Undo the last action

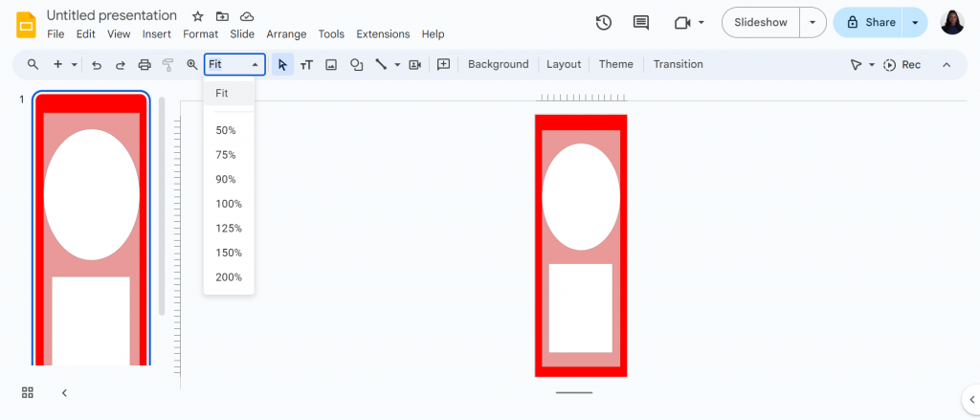(97, 64)
